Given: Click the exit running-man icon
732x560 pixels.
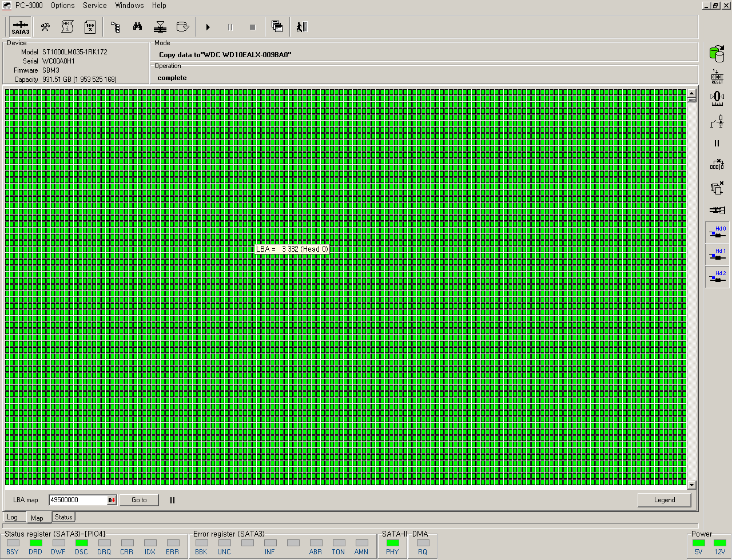Looking at the screenshot, I should (x=302, y=27).
